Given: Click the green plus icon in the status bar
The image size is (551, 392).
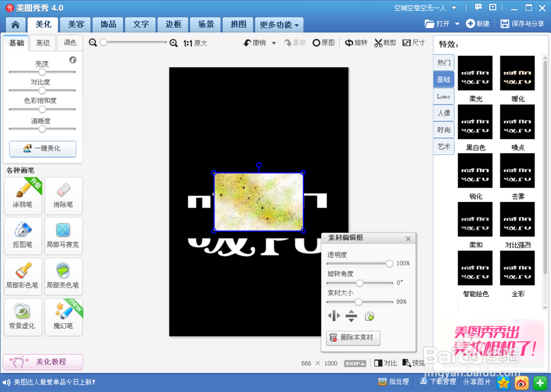Looking at the screenshot, I should click(x=540, y=383).
